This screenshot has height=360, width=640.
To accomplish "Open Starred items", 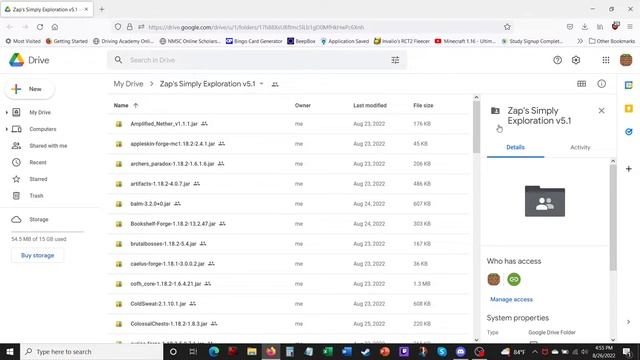I will coord(38,179).
